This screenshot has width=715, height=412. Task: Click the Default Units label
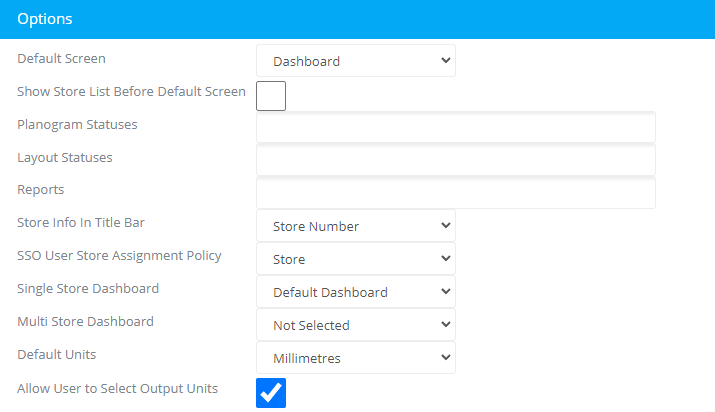pyautogui.click(x=57, y=355)
